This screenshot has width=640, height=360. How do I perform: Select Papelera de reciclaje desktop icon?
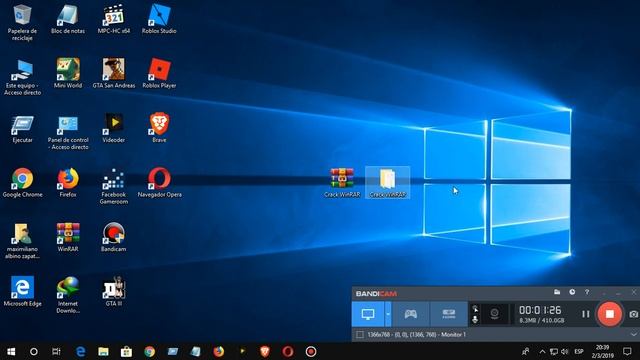tap(22, 22)
